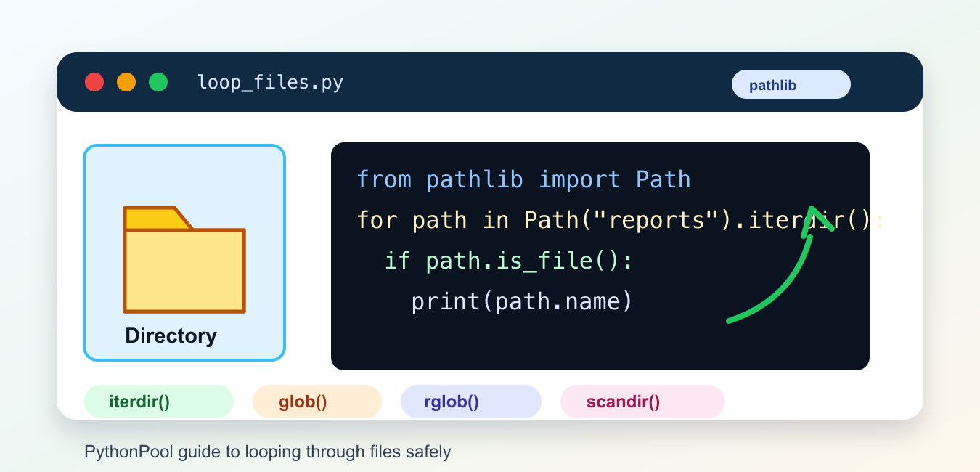Click the 'from pathlib import Path' line
Viewport: 980px width, 472px height.
[523, 179]
